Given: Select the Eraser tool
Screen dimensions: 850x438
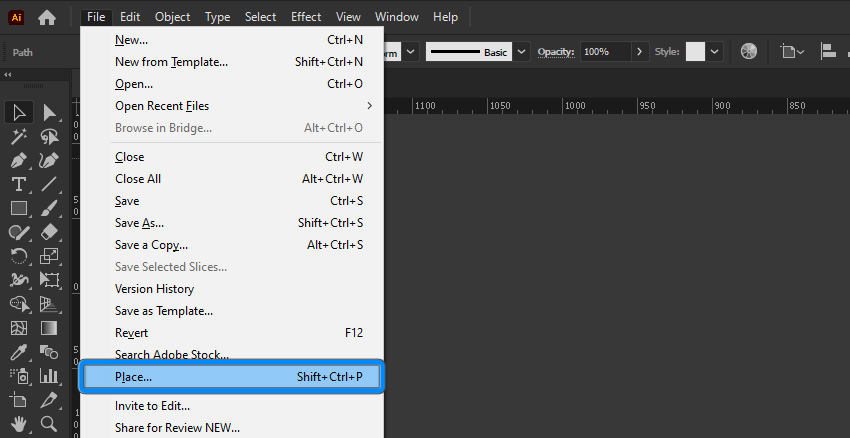Looking at the screenshot, I should click(49, 233).
